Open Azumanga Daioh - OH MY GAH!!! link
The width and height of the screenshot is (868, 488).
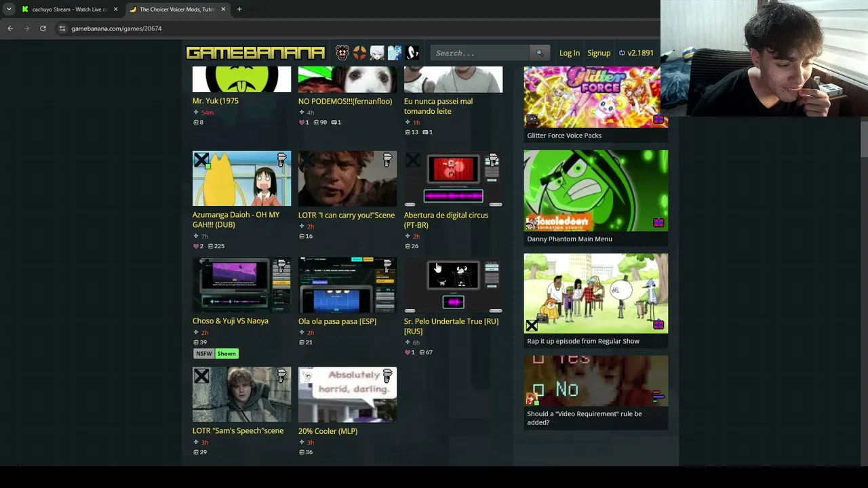pyautogui.click(x=236, y=220)
